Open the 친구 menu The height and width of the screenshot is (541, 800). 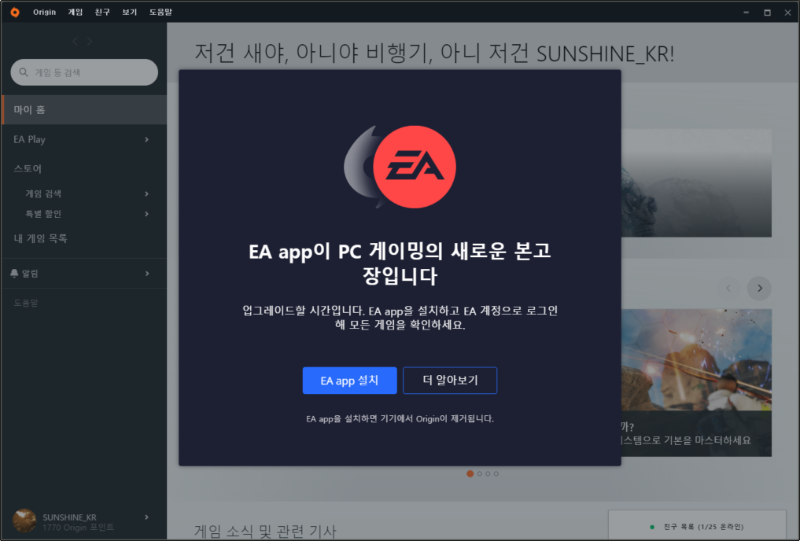(x=103, y=12)
